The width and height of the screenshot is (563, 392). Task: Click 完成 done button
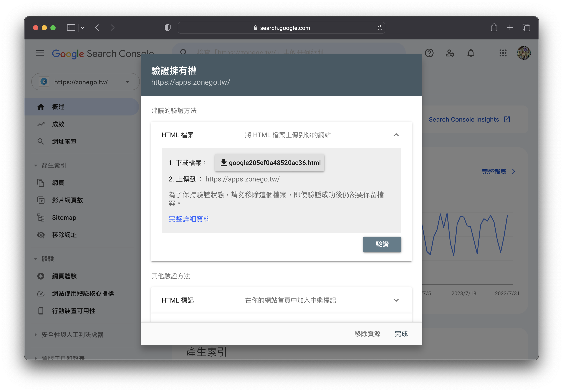[401, 334]
